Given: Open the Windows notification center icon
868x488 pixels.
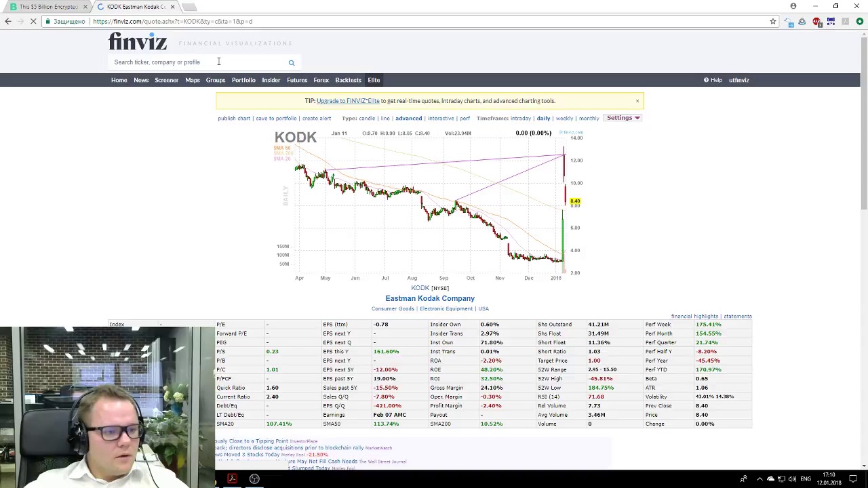Looking at the screenshot, I should (x=853, y=479).
